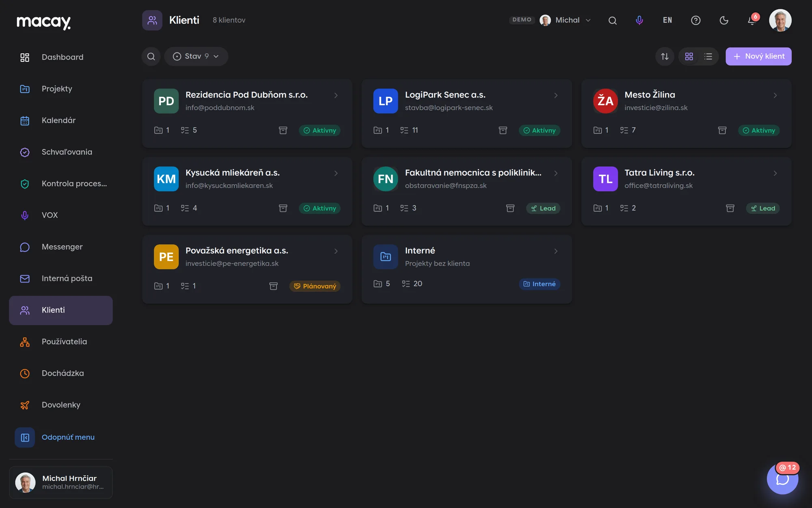Open VOX in the sidebar

coord(61,215)
